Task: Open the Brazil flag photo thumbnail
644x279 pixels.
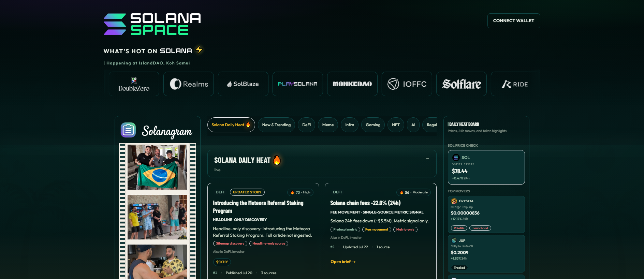Action: coord(157,167)
